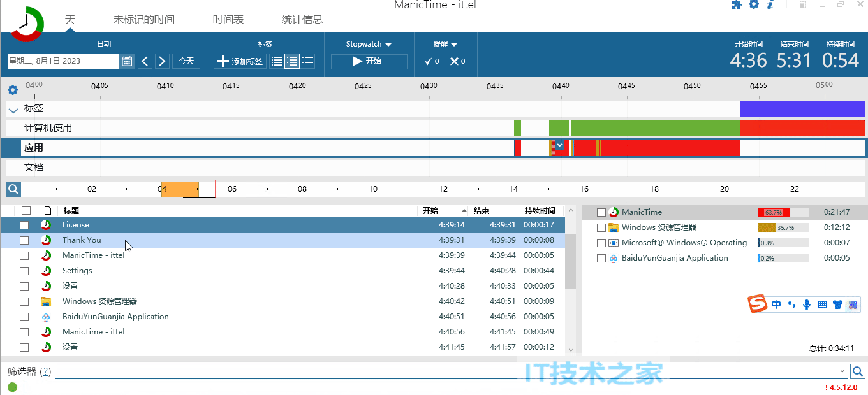Open the info 'i' icon
This screenshot has height=395, width=868.
(770, 5)
